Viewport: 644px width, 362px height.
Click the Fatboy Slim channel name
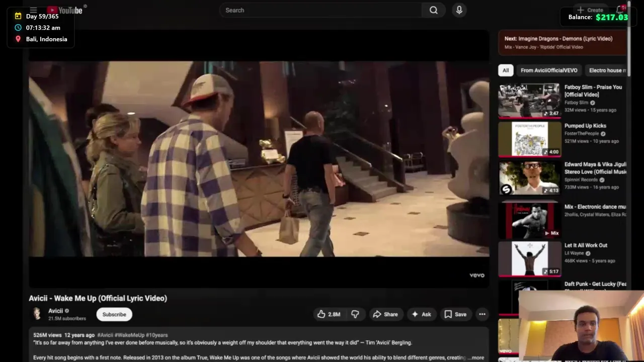(x=576, y=103)
